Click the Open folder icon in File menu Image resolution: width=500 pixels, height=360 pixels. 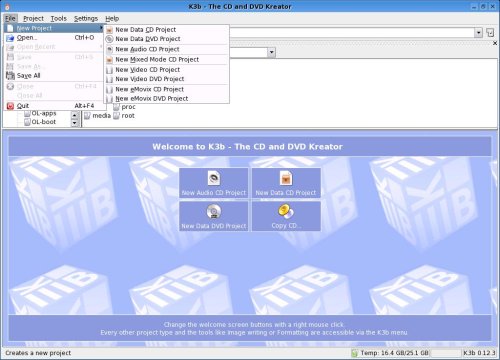pyautogui.click(x=10, y=38)
